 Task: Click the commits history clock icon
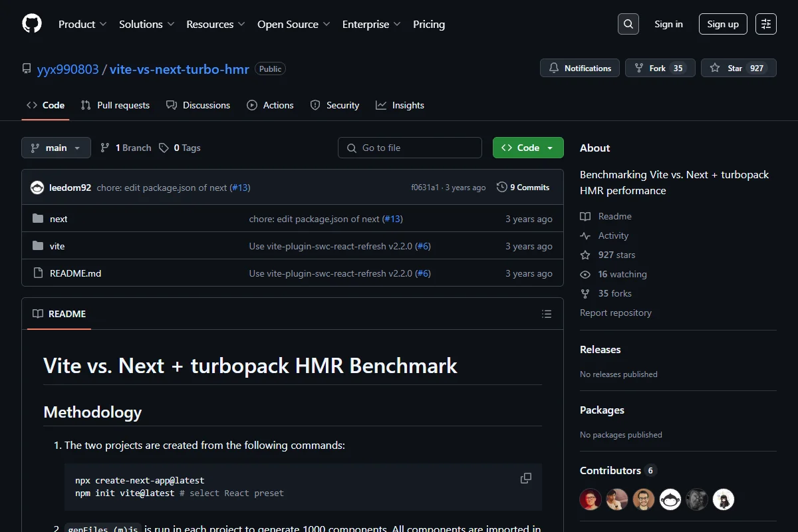tap(502, 188)
